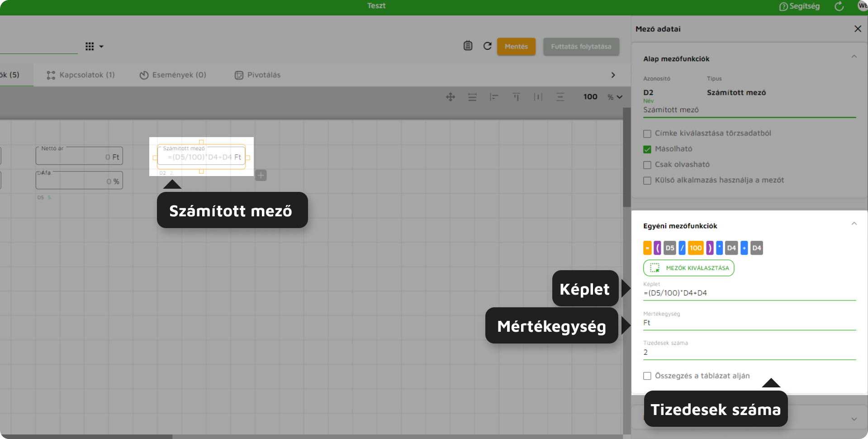868x439 pixels.
Task: Click the orange 100 formula token
Action: tap(696, 248)
